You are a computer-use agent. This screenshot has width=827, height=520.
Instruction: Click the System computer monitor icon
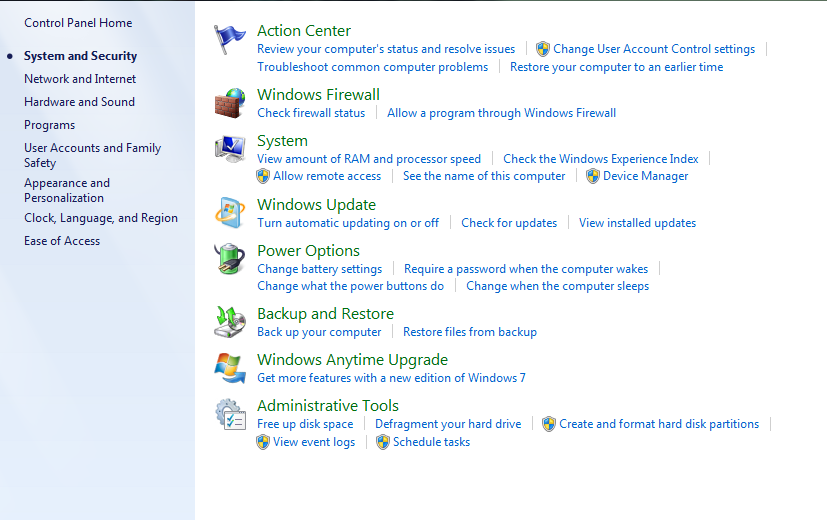[230, 149]
